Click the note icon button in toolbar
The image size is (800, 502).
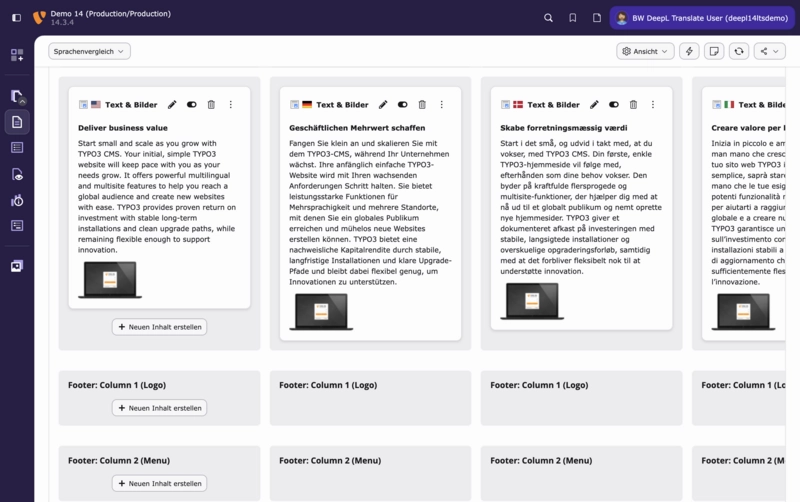point(714,51)
